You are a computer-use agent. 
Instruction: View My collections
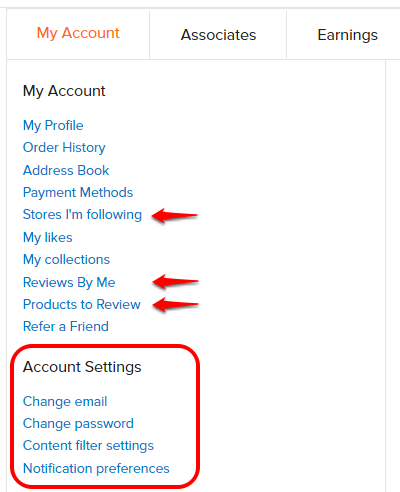pos(66,260)
